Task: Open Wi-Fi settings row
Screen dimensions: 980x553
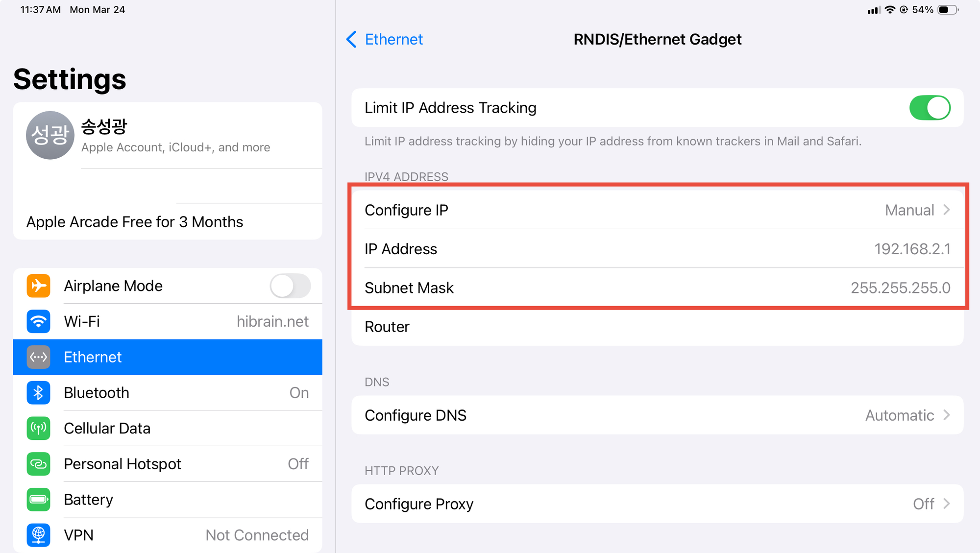Action: pos(168,322)
